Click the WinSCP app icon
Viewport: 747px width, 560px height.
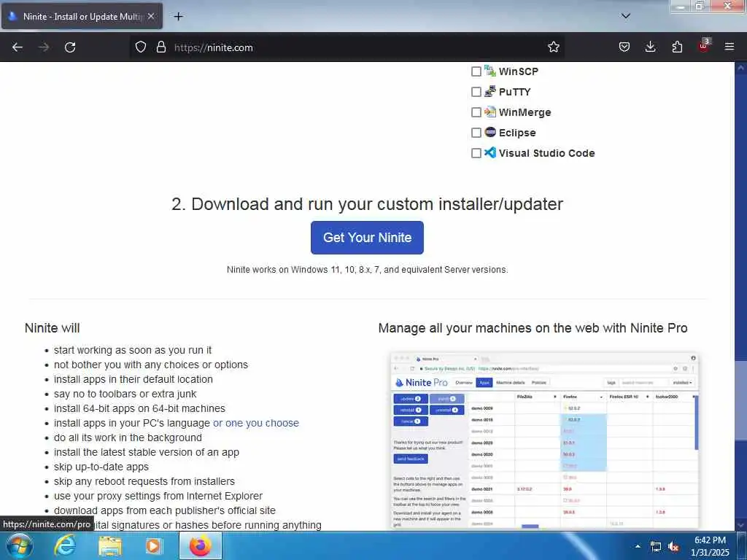tap(490, 71)
